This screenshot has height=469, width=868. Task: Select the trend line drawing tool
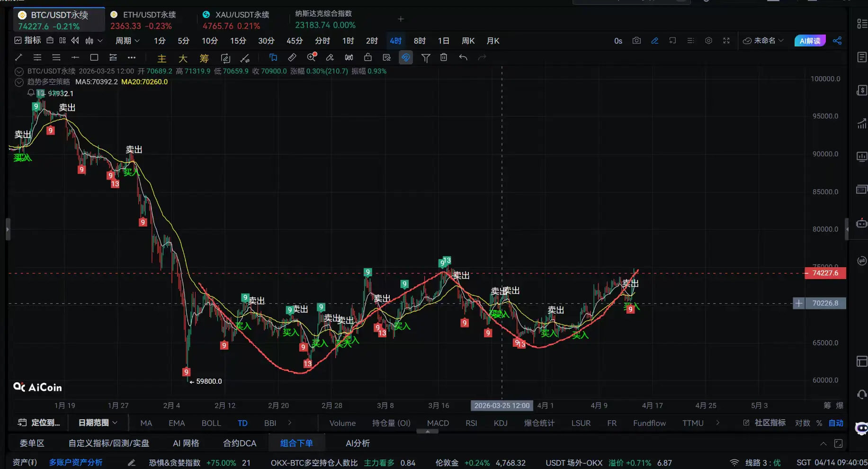[18, 58]
